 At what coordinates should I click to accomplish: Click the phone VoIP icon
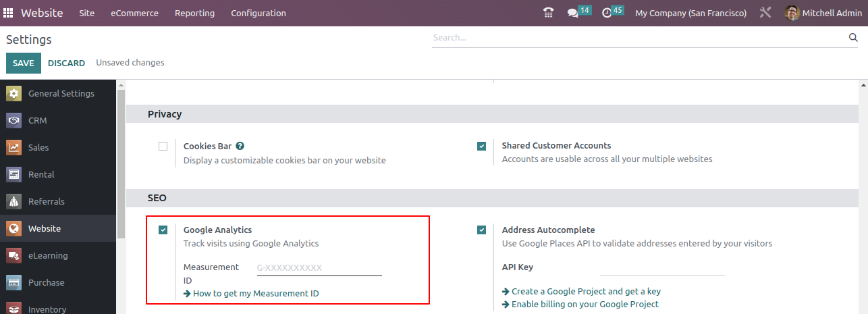548,13
